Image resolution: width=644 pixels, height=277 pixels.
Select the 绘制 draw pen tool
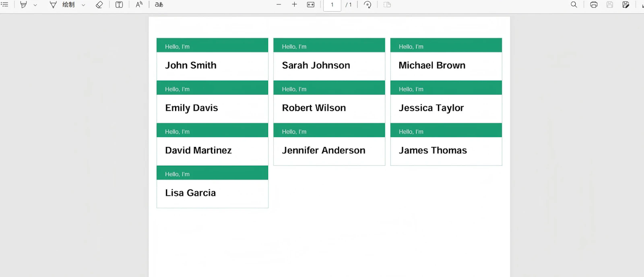point(62,5)
